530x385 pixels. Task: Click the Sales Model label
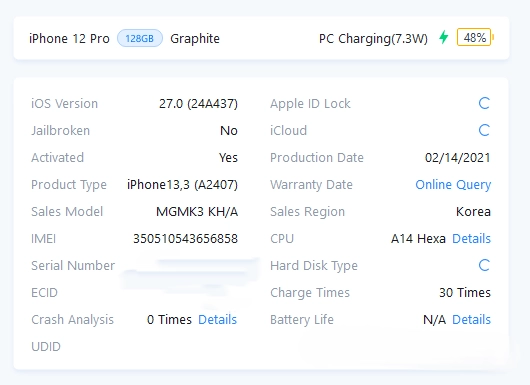(x=67, y=212)
